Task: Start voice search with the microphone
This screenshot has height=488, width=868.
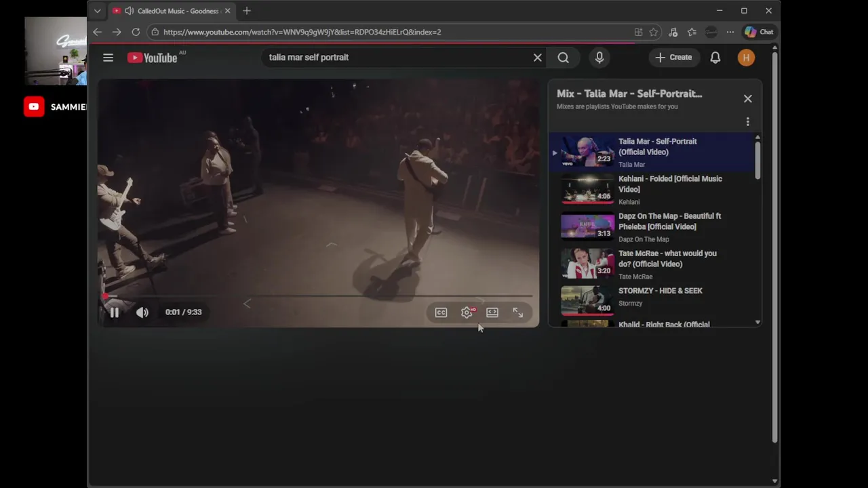Action: 599,58
